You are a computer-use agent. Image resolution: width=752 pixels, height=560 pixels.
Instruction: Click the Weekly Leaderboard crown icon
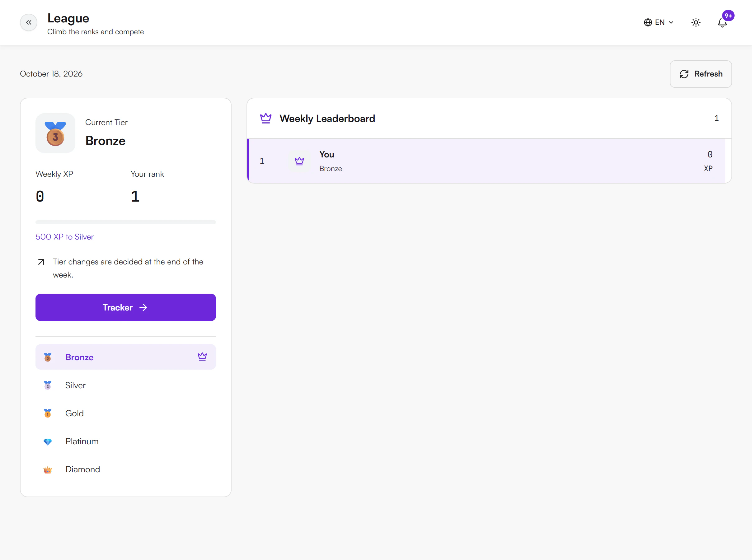(266, 118)
